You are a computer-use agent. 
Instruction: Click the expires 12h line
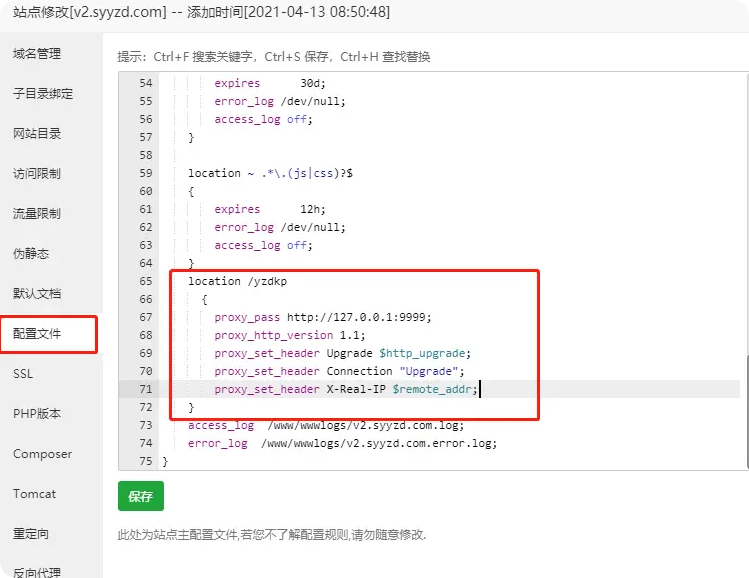click(270, 209)
